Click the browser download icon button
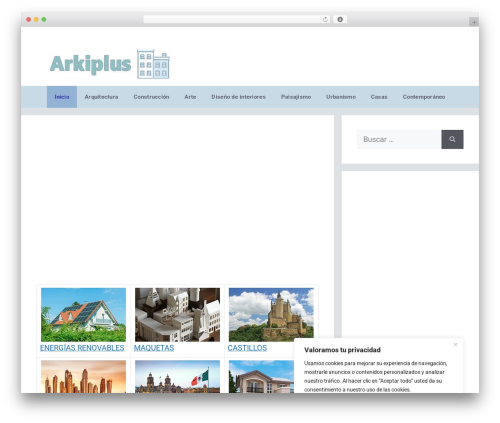 click(x=340, y=19)
